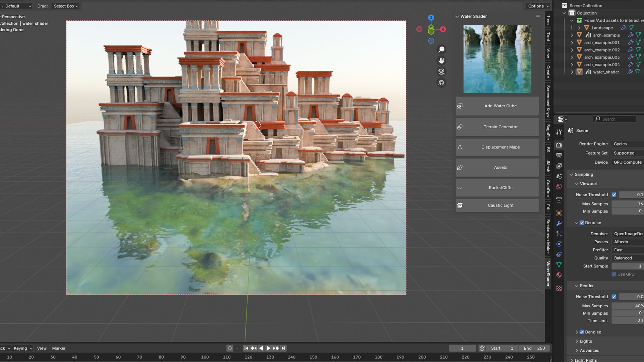The image size is (644, 362).
Task: Open World Properties globe icon
Action: coord(559,186)
